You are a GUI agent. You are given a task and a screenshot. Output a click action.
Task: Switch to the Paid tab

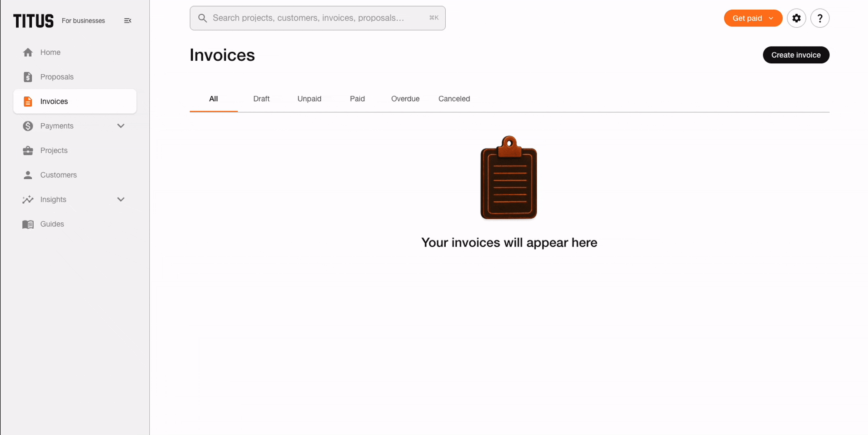point(357,99)
